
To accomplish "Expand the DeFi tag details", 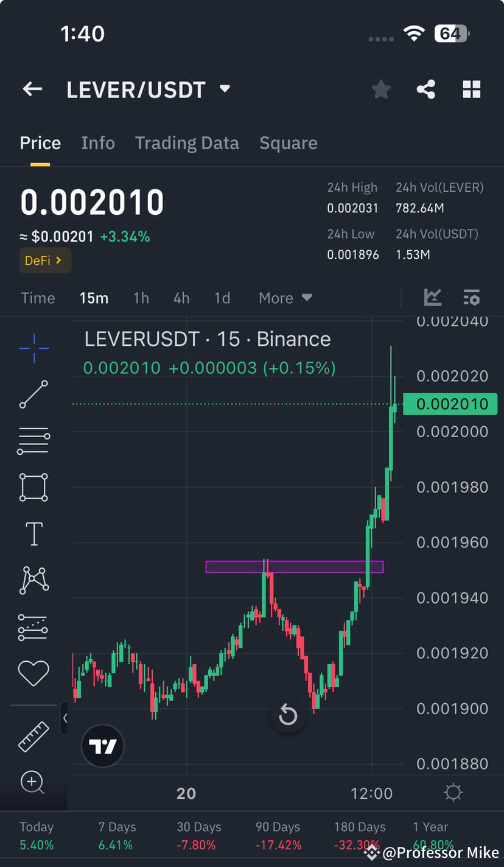I will (45, 260).
